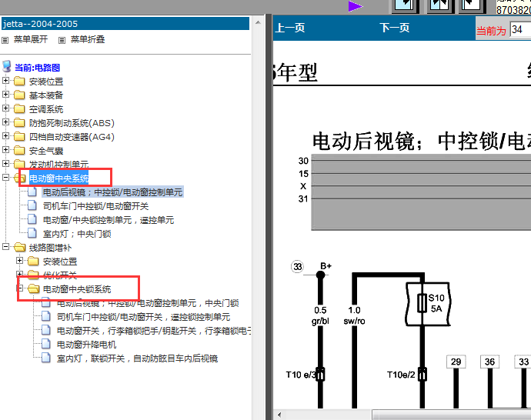Click the page icon of 电动窗升降电机
531x420 pixels.
[46, 344]
